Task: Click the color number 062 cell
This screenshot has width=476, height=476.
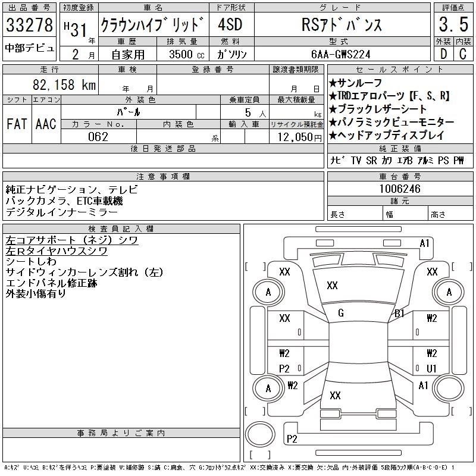Action: 98,137
